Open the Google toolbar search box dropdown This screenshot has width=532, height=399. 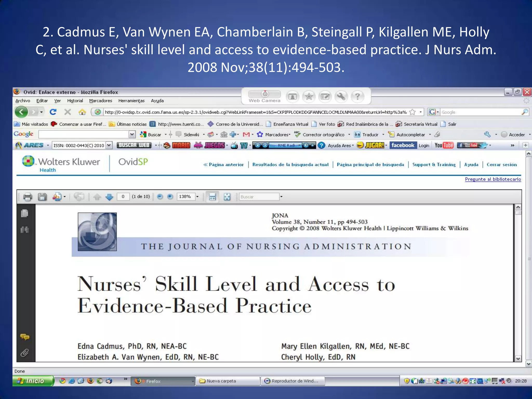[x=132, y=135]
